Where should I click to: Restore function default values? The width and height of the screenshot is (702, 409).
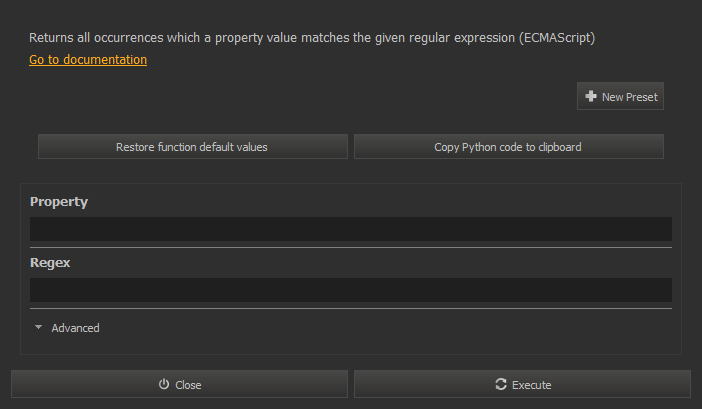click(x=193, y=147)
